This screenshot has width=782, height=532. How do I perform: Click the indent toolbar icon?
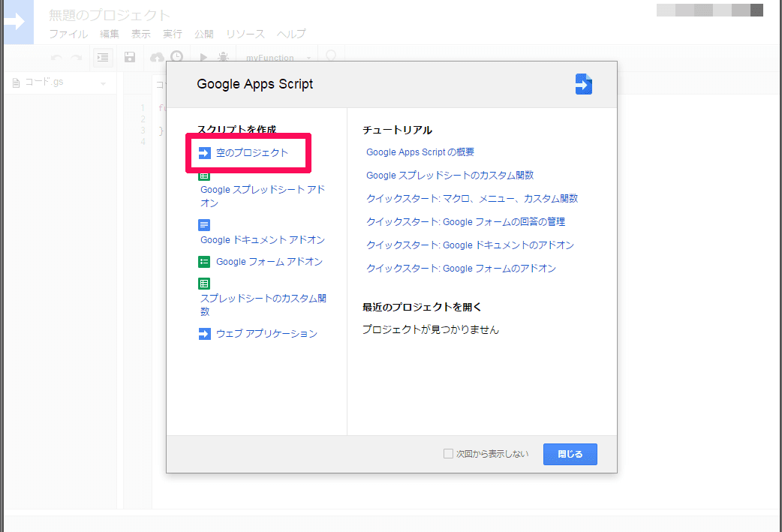[x=103, y=58]
